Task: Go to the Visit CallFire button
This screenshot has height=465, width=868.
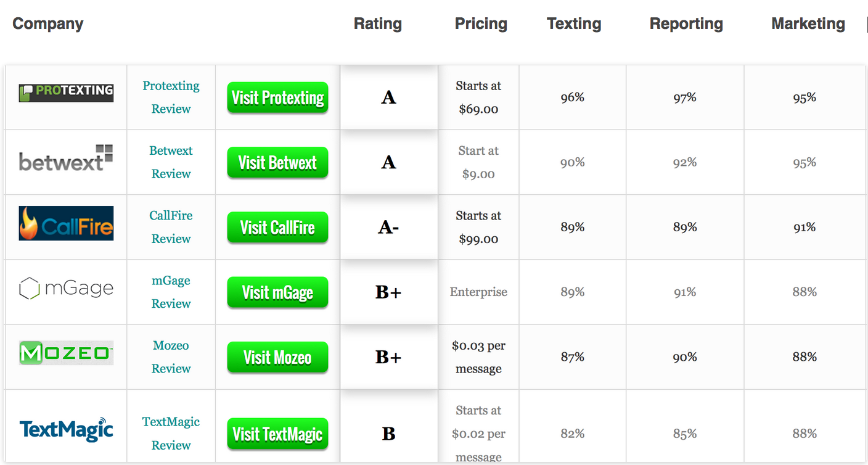Action: [277, 228]
